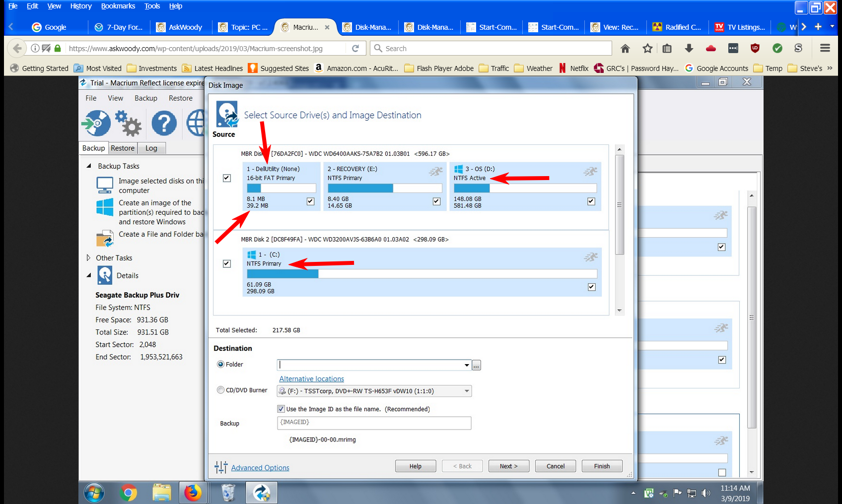
Task: Click the Firefox home icon
Action: click(x=625, y=48)
